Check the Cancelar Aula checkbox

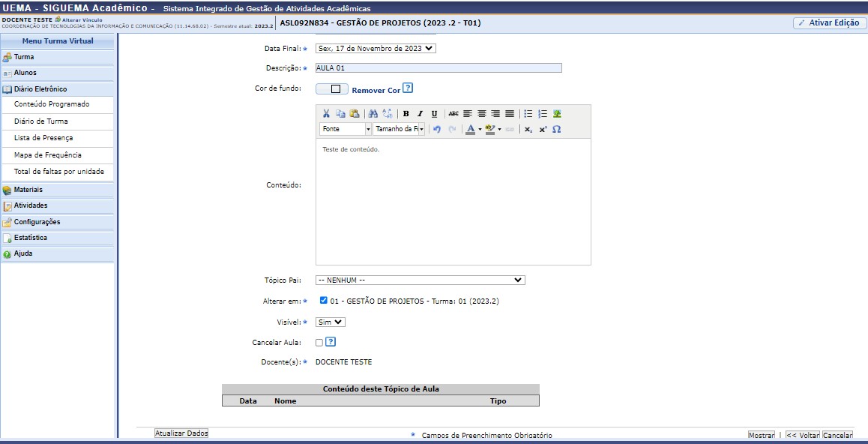pyautogui.click(x=319, y=343)
